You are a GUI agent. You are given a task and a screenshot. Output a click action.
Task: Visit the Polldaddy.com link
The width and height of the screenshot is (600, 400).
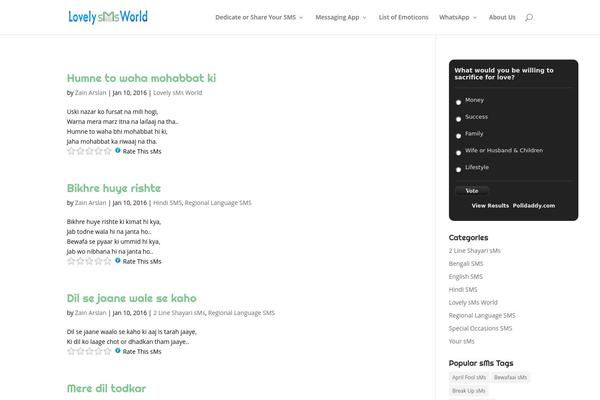tap(534, 206)
